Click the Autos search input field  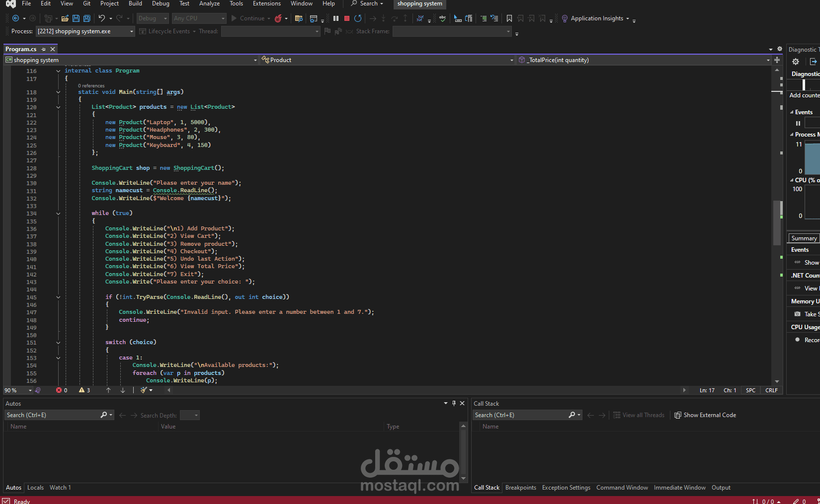point(52,415)
